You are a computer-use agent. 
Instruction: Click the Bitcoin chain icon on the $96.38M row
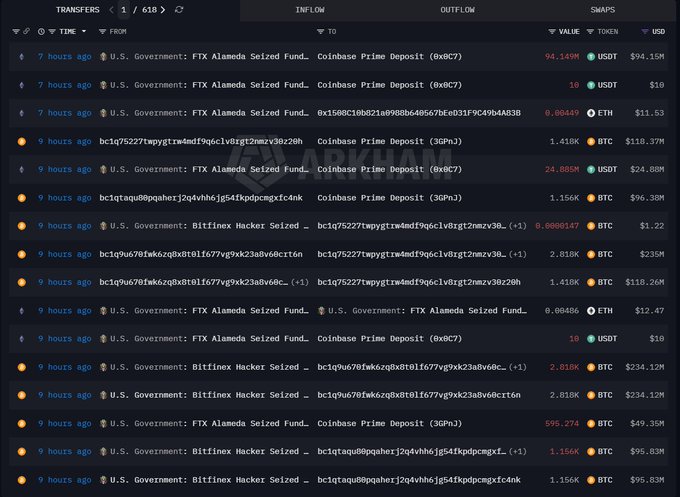point(22,198)
